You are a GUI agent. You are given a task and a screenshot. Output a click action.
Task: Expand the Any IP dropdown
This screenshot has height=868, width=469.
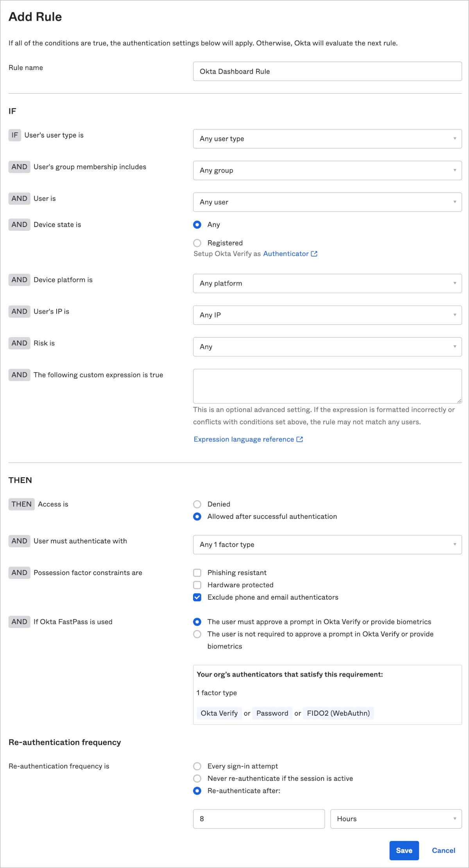327,315
